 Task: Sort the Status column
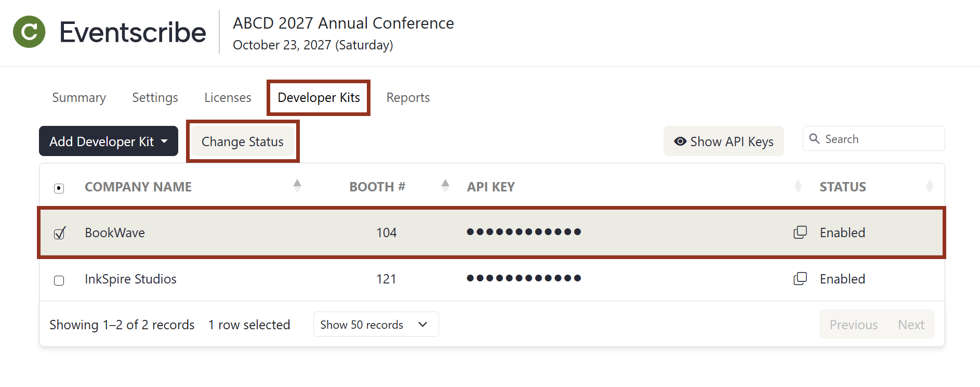tap(930, 186)
